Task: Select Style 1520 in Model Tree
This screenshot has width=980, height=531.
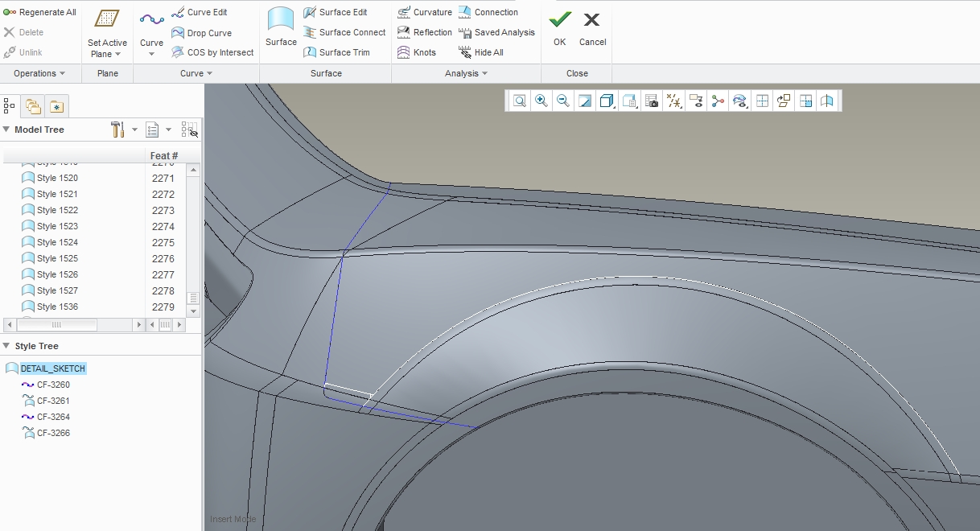Action: pyautogui.click(x=49, y=178)
